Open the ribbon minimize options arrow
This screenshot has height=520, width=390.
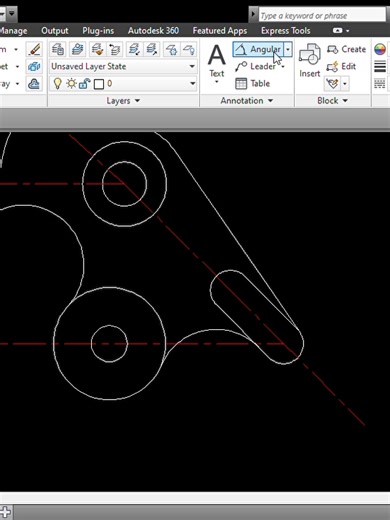pyautogui.click(x=348, y=31)
